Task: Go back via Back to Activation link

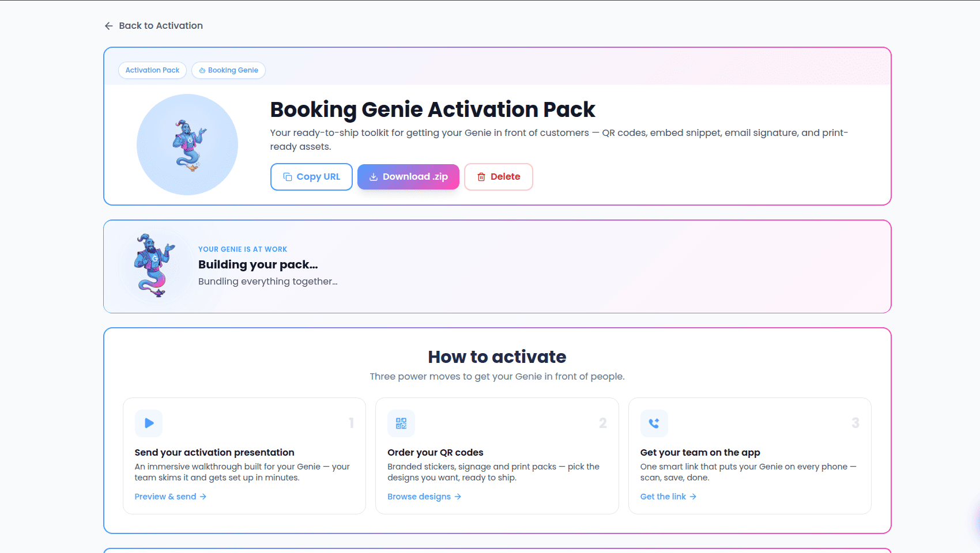Action: (153, 25)
